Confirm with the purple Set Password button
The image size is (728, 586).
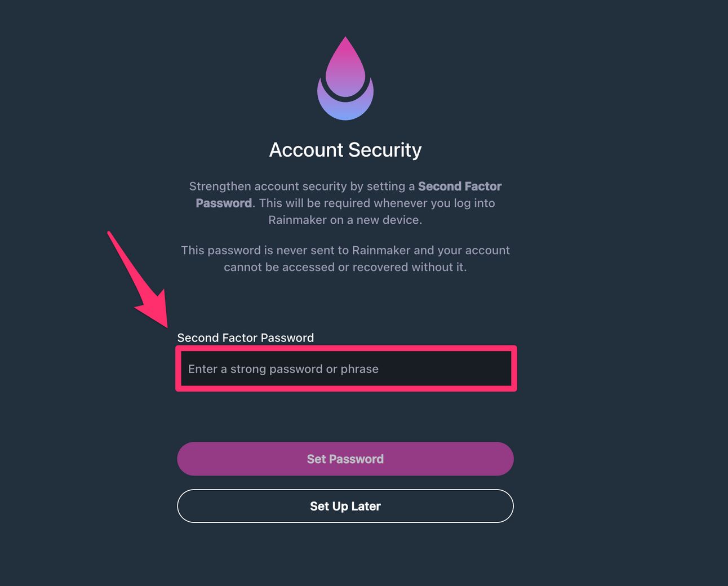[345, 459]
